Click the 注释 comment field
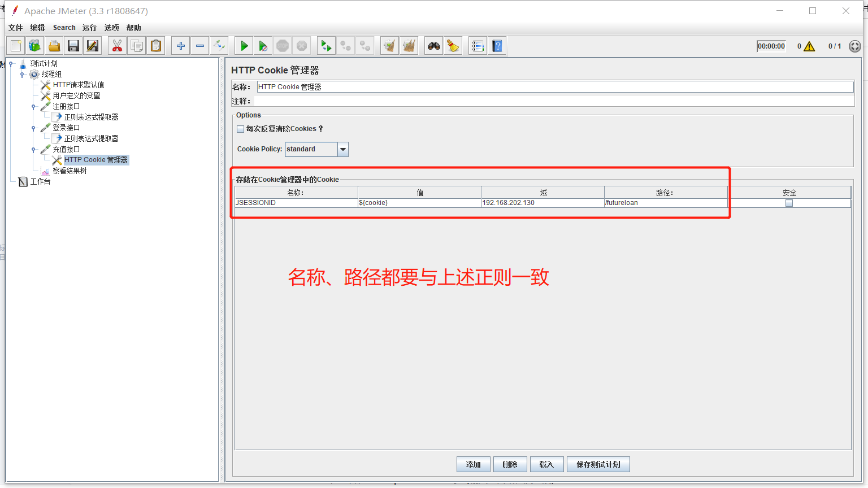 [x=554, y=101]
